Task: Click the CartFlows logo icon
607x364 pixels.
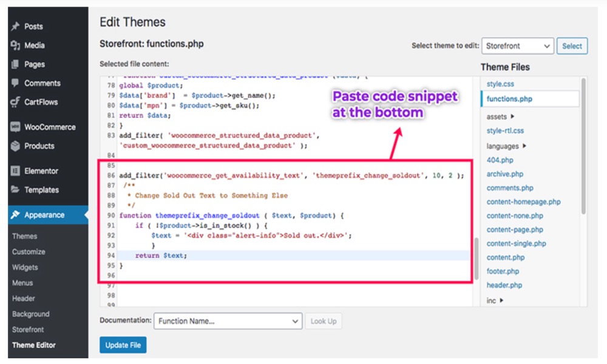Action: tap(16, 102)
